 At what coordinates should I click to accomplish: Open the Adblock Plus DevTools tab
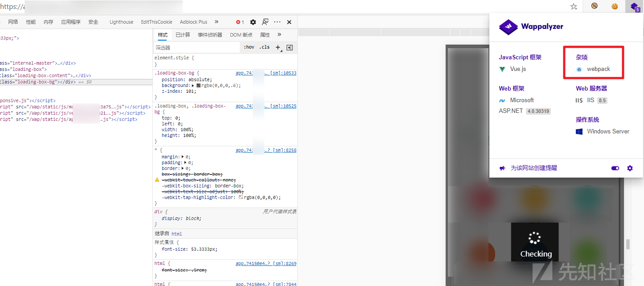point(193,22)
